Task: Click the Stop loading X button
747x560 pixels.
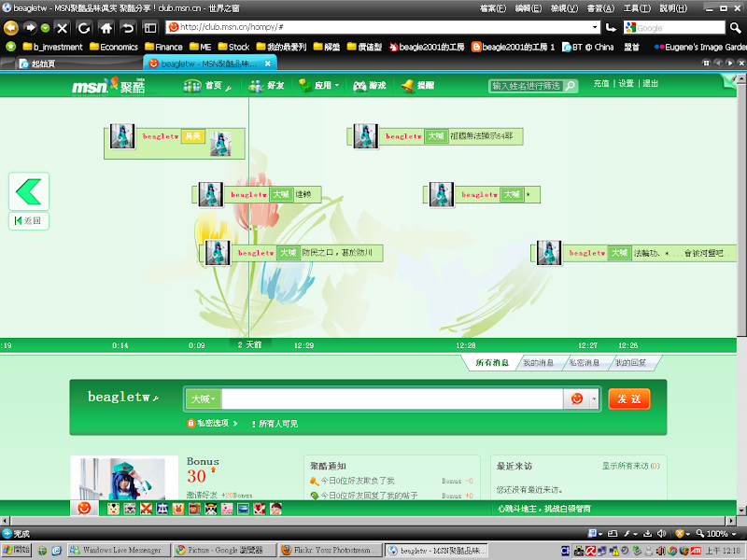Action: pos(62,28)
